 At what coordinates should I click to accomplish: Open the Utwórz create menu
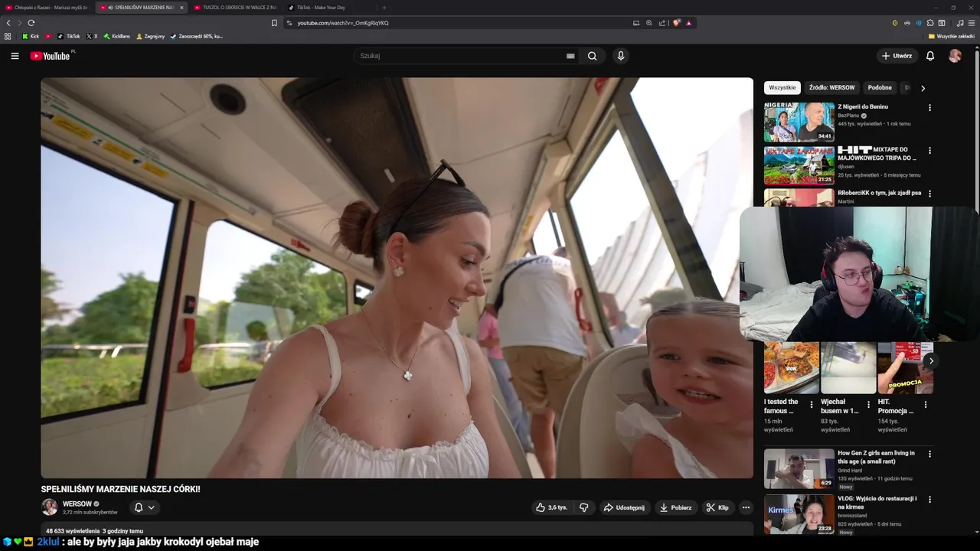tap(897, 56)
